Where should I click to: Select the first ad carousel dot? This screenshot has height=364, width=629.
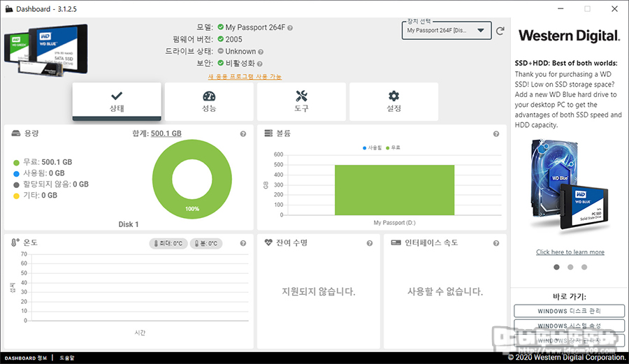(556, 267)
